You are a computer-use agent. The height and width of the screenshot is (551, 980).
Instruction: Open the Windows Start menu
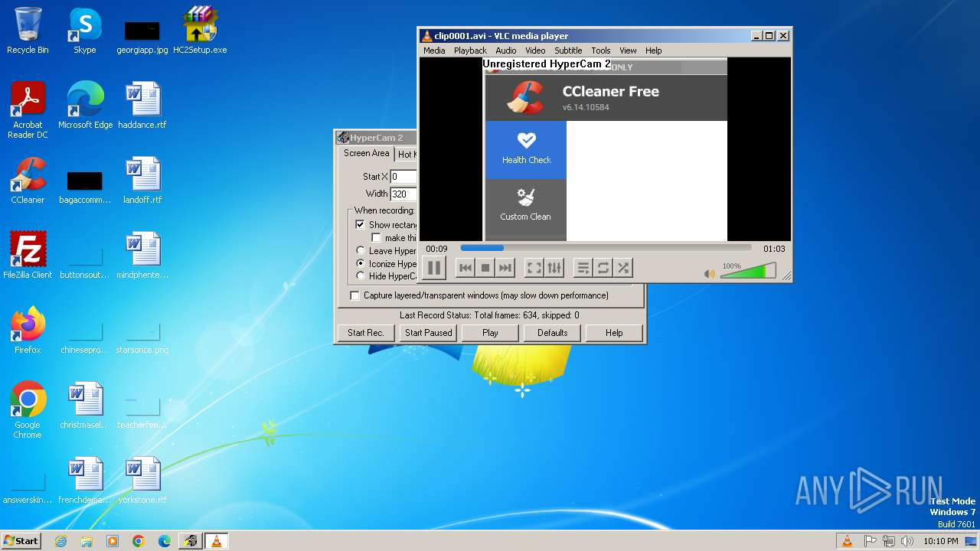21,540
